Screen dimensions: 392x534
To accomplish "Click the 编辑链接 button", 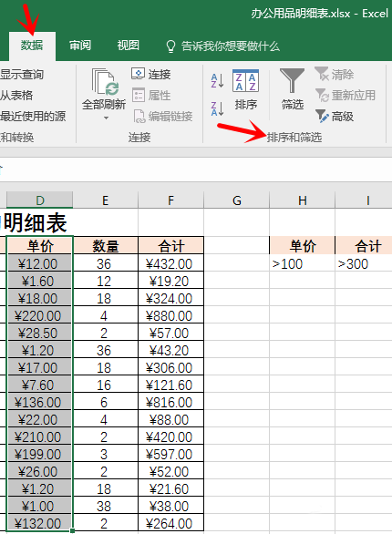I will coord(162,117).
